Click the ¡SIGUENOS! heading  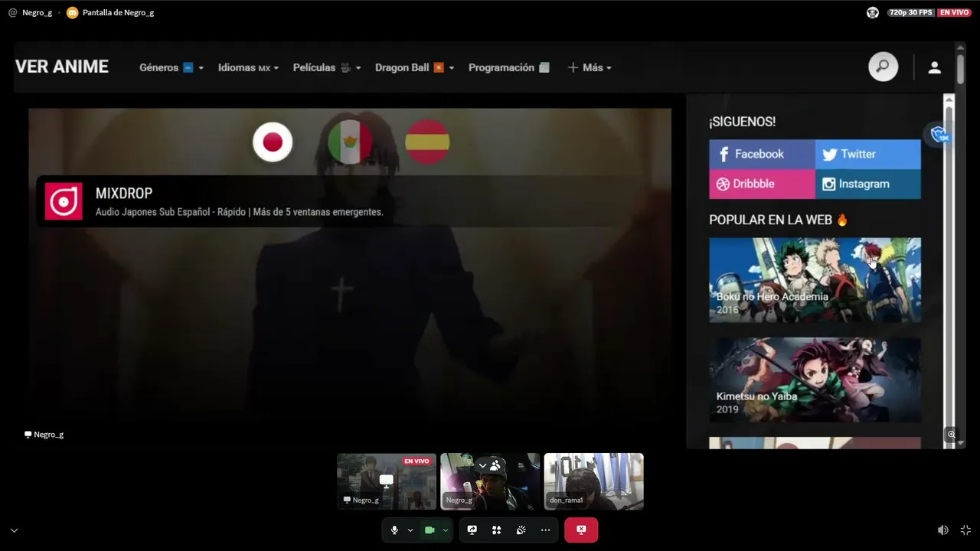coord(742,122)
